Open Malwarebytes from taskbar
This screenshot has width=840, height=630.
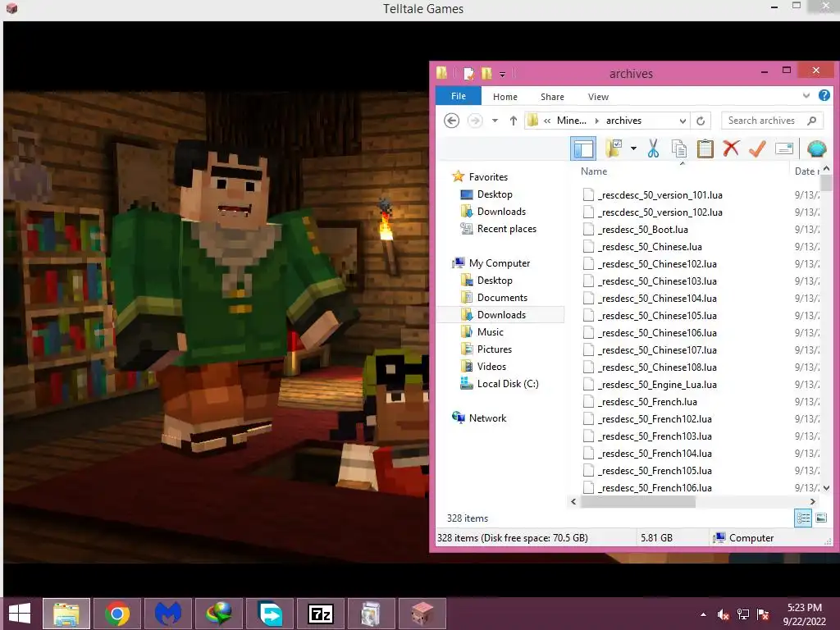tap(168, 614)
